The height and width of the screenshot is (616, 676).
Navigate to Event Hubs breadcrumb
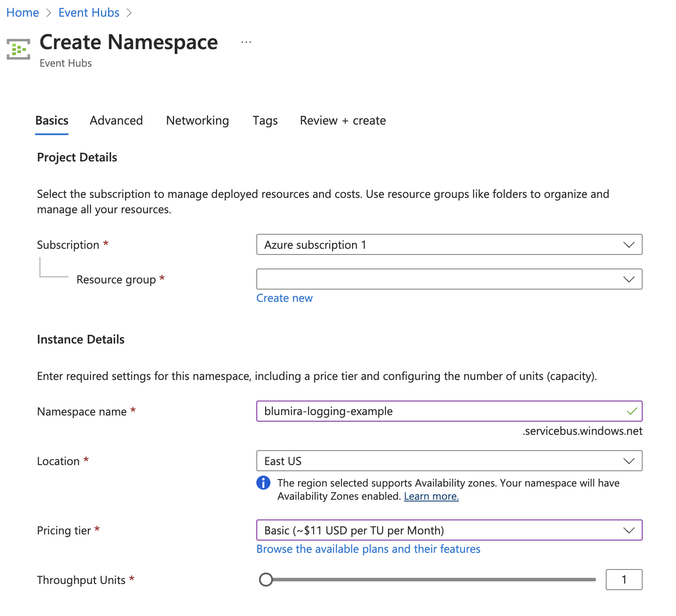[89, 13]
